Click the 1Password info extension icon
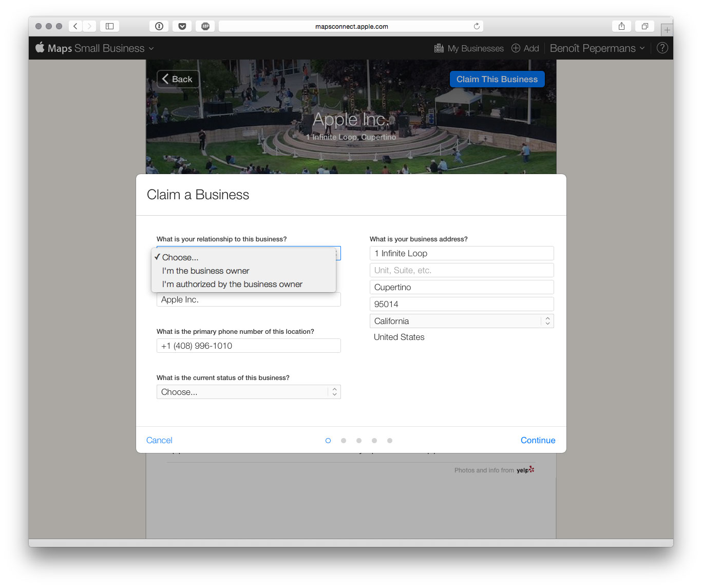Image resolution: width=702 pixels, height=588 pixels. coord(159,26)
